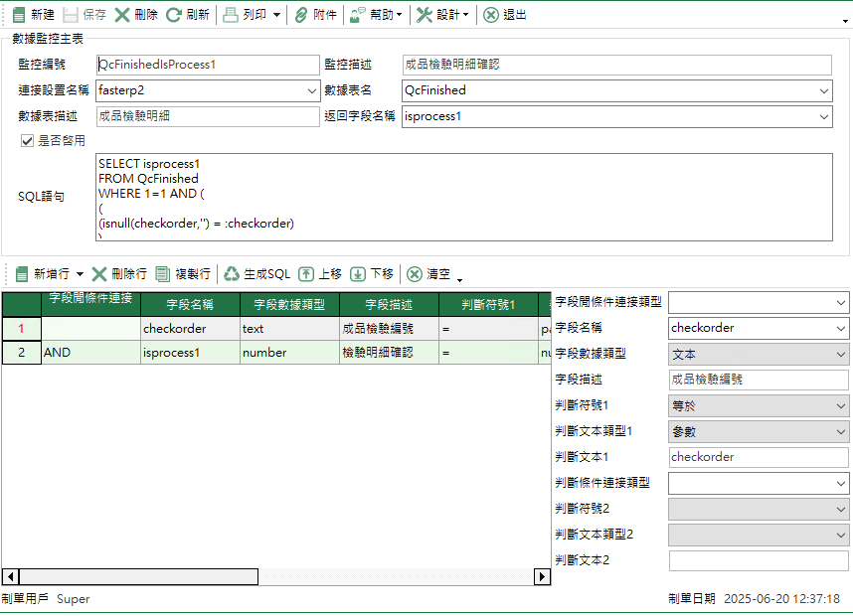853x616 pixels.
Task: Select row 2 header in the grid
Action: coord(22,353)
